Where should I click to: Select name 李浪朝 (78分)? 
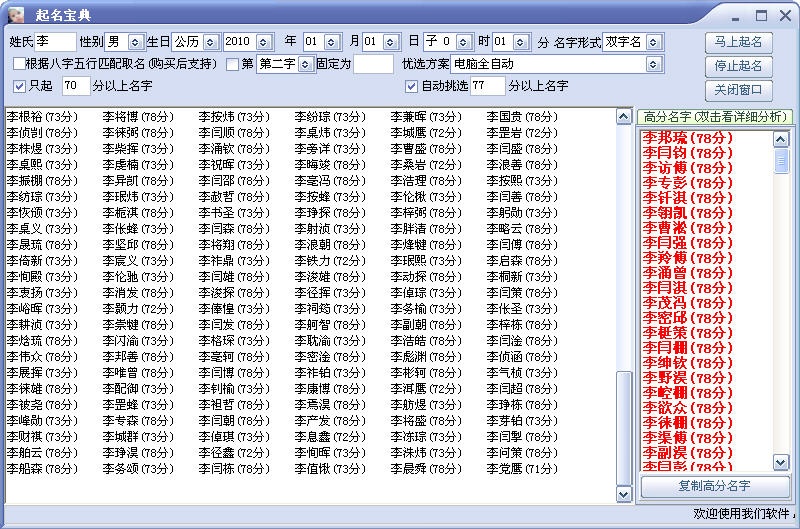point(330,245)
